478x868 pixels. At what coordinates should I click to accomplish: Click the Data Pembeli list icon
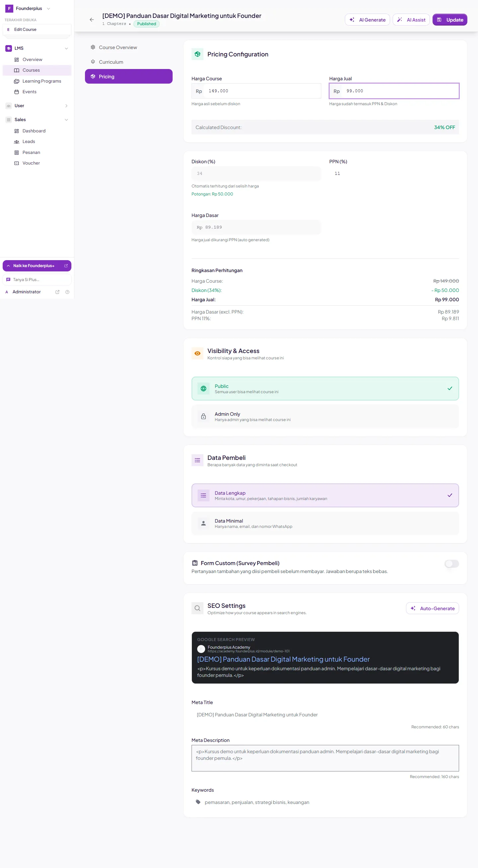click(197, 460)
